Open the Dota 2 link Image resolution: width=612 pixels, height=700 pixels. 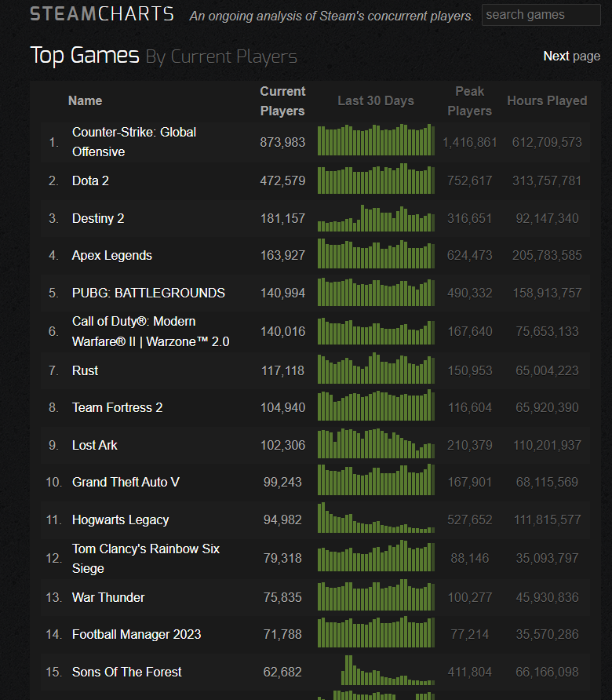pyautogui.click(x=90, y=180)
